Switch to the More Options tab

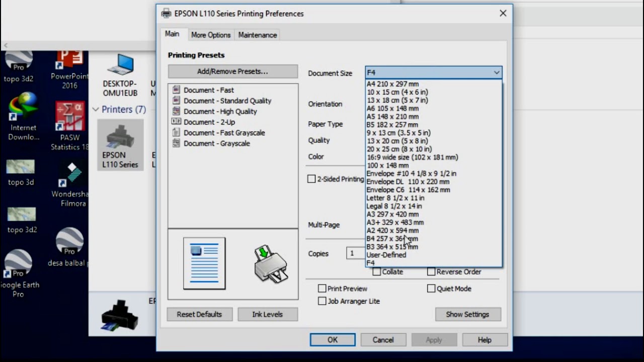tap(211, 35)
